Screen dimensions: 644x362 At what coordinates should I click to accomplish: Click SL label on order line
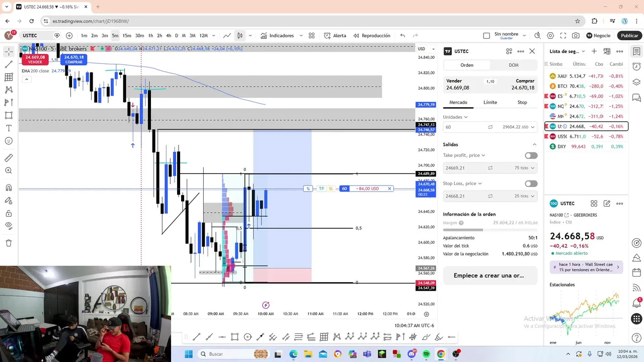331,189
